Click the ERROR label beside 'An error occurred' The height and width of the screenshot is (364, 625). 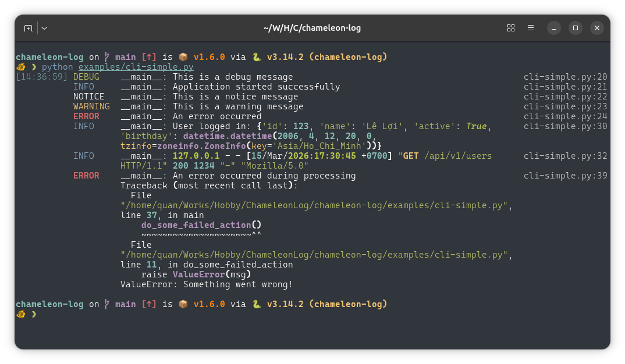point(86,116)
